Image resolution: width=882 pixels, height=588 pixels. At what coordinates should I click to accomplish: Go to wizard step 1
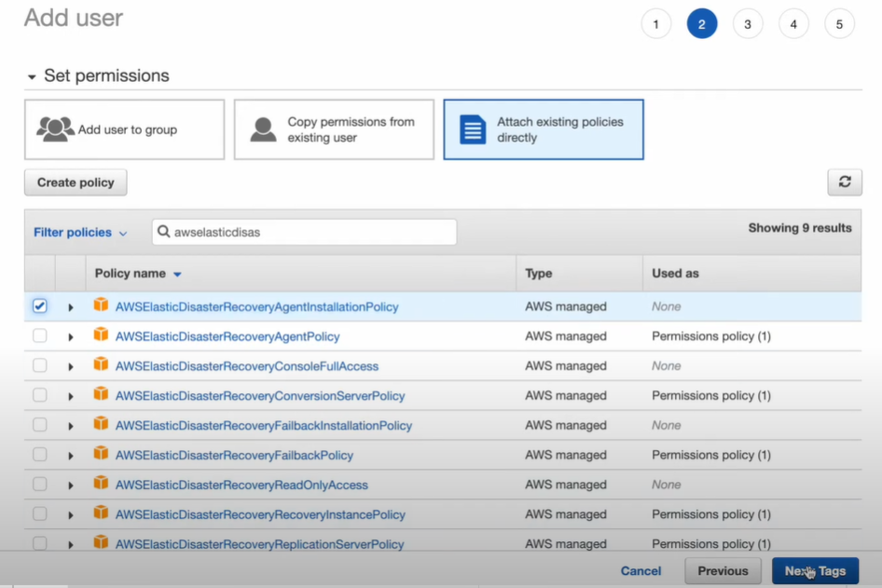click(x=655, y=24)
